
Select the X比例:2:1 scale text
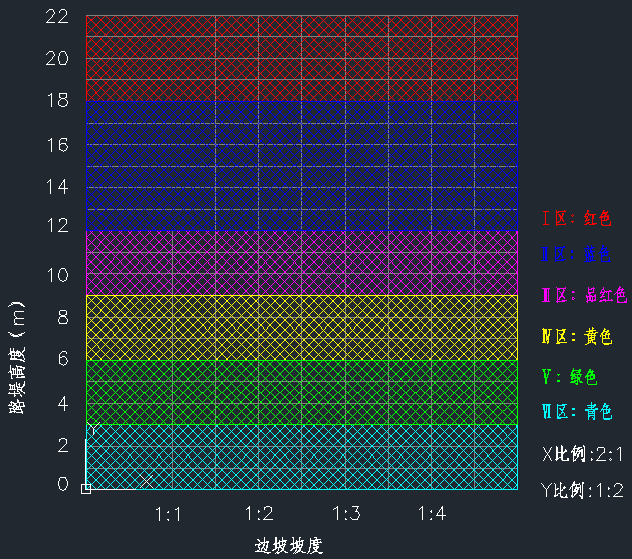pos(582,453)
